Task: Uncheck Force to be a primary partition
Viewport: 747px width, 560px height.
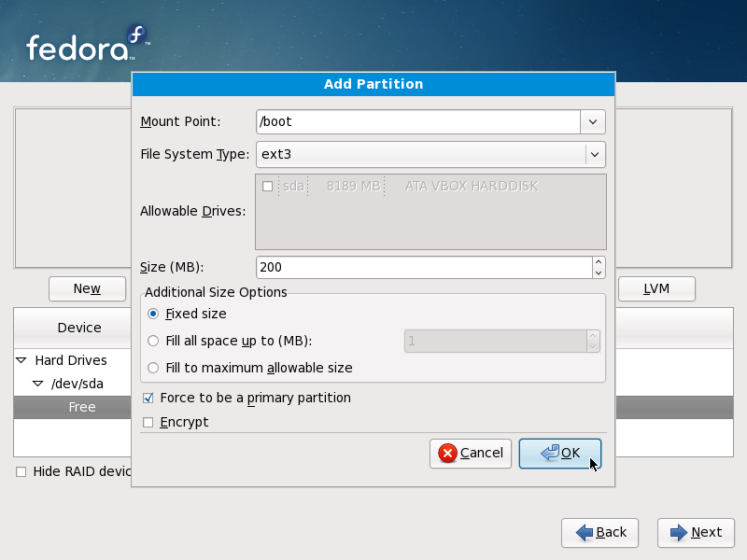Action: pyautogui.click(x=148, y=399)
